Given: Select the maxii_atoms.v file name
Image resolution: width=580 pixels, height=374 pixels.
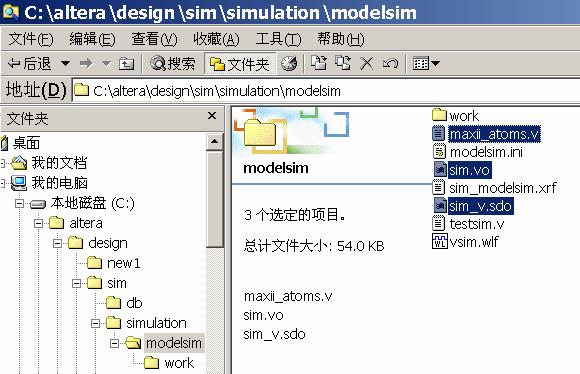Looking at the screenshot, I should [495, 134].
